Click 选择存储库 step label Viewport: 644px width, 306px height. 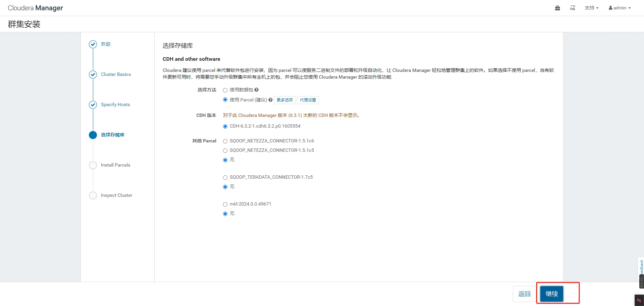pyautogui.click(x=113, y=135)
